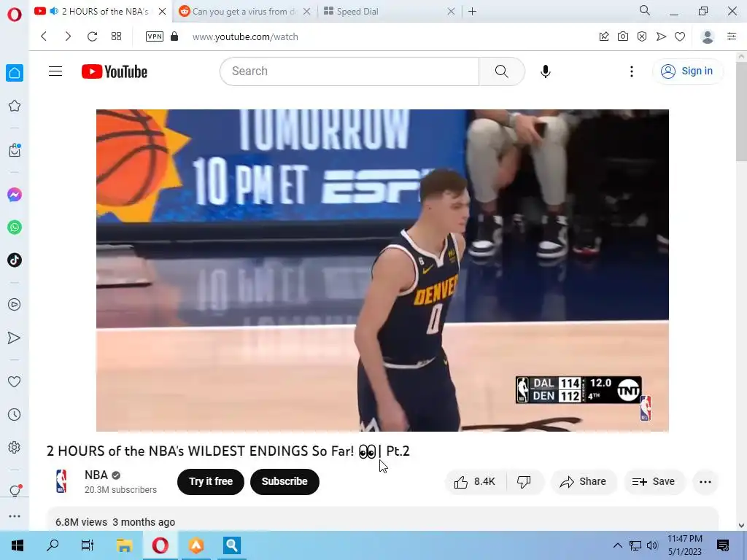Share this video
This screenshot has height=560, width=747.
[x=583, y=482]
